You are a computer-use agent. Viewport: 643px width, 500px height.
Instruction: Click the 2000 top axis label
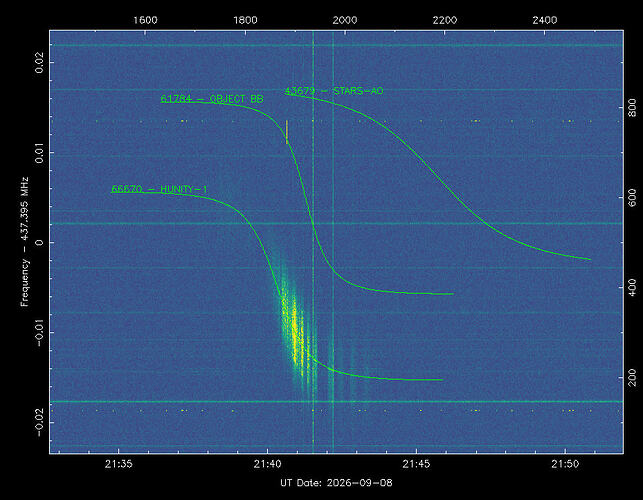[x=345, y=20]
